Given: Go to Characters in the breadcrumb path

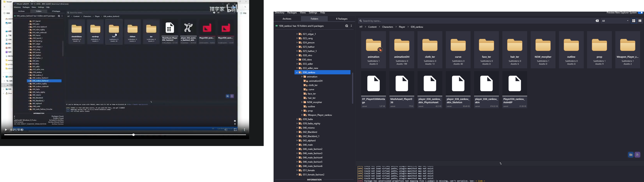Looking at the screenshot, I should [387, 27].
